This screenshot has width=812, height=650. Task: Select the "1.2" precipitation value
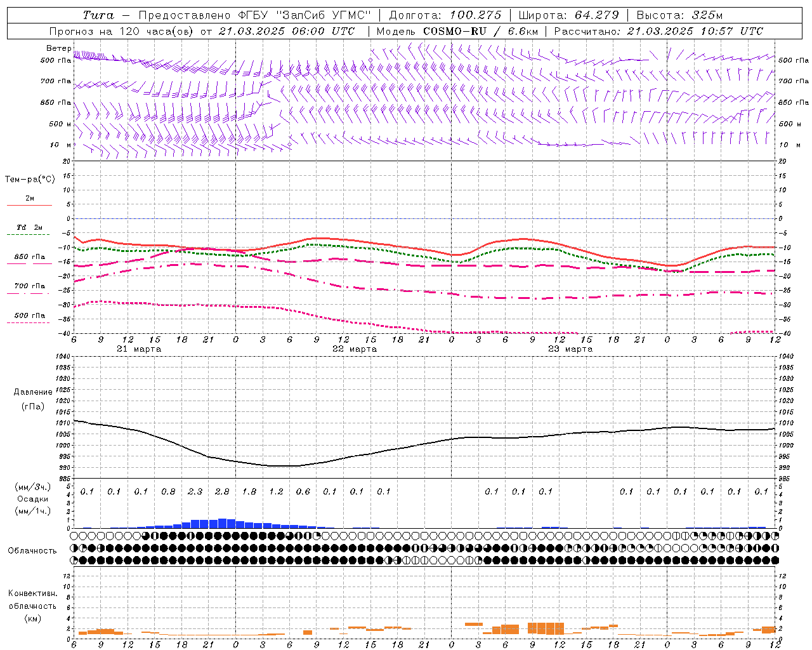276,491
